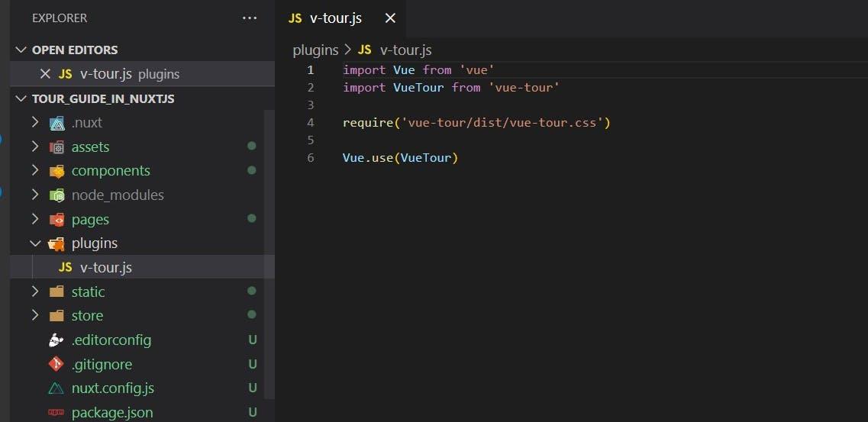The width and height of the screenshot is (868, 422).
Task: Select the components folder label
Action: pyautogui.click(x=111, y=171)
